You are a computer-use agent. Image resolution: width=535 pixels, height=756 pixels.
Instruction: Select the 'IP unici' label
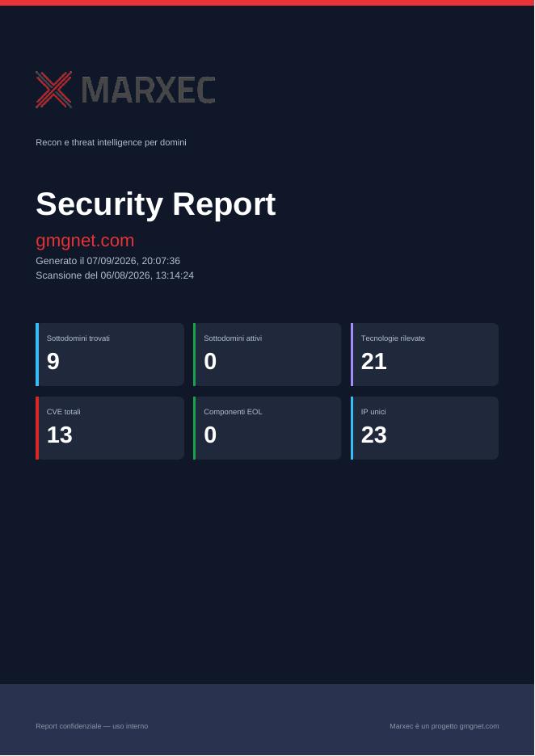click(x=373, y=412)
